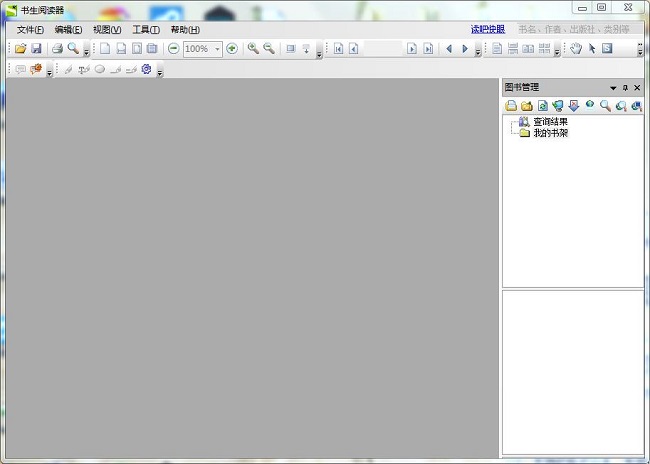Click the magnifier Find icon beside Print
This screenshot has height=464, width=650.
point(73,49)
